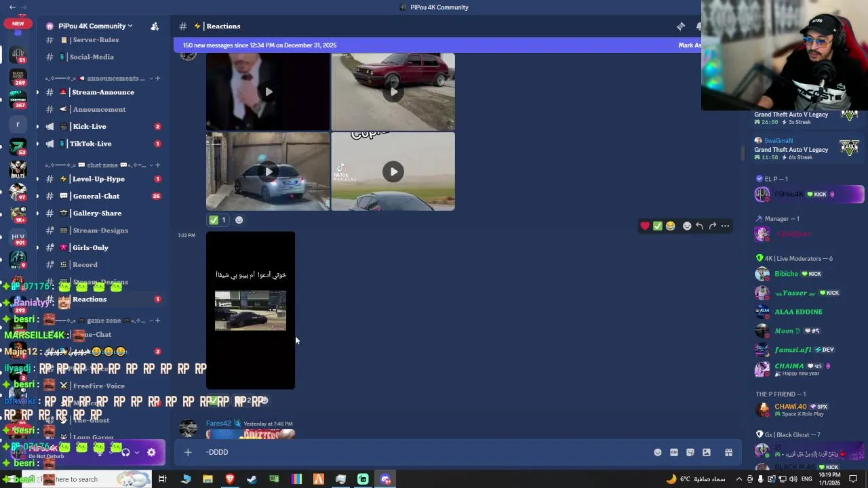Viewport: 868px width, 488px height.
Task: Open the Server-Rules channel
Action: [x=102, y=40]
